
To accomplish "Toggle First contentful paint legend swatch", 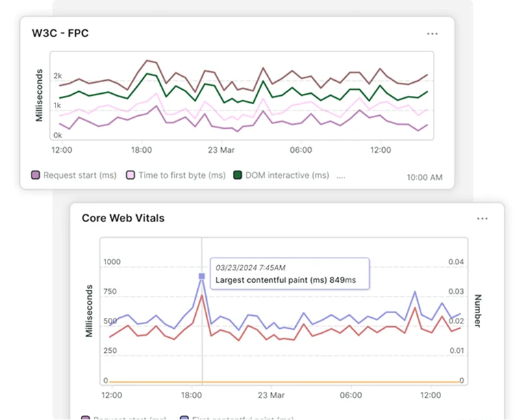I will click(184, 417).
